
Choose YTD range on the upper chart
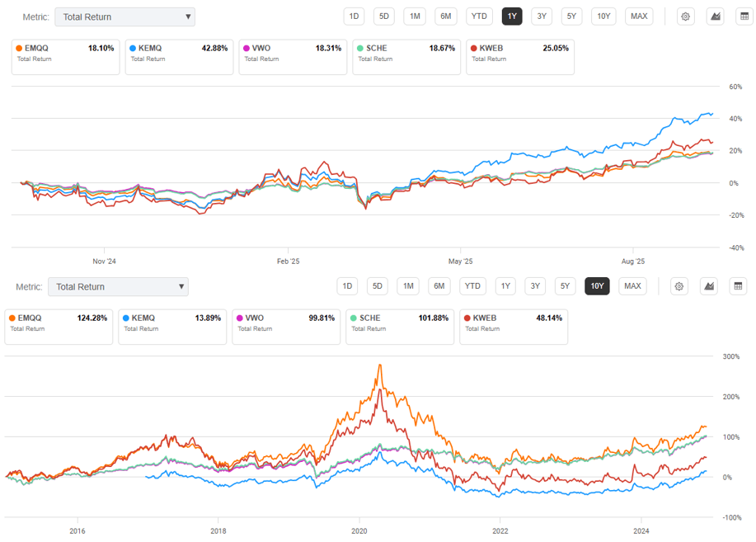point(479,16)
